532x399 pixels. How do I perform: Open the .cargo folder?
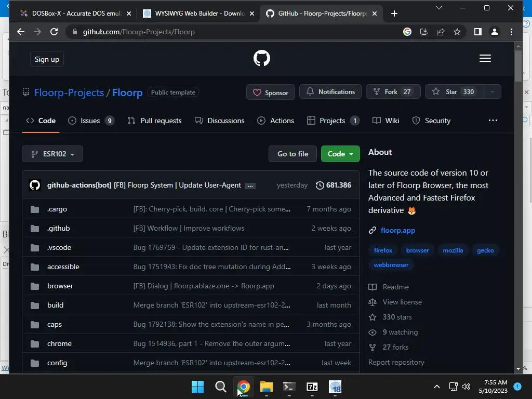coord(57,209)
